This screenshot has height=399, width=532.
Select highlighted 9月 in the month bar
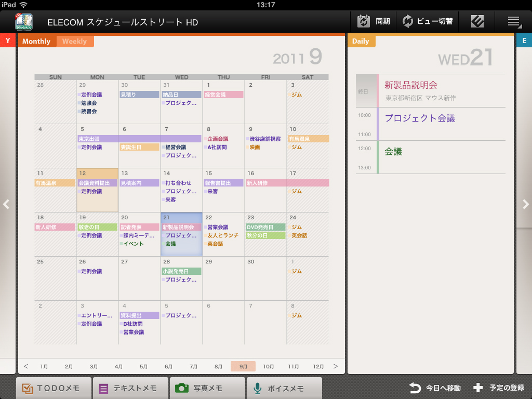coord(243,366)
